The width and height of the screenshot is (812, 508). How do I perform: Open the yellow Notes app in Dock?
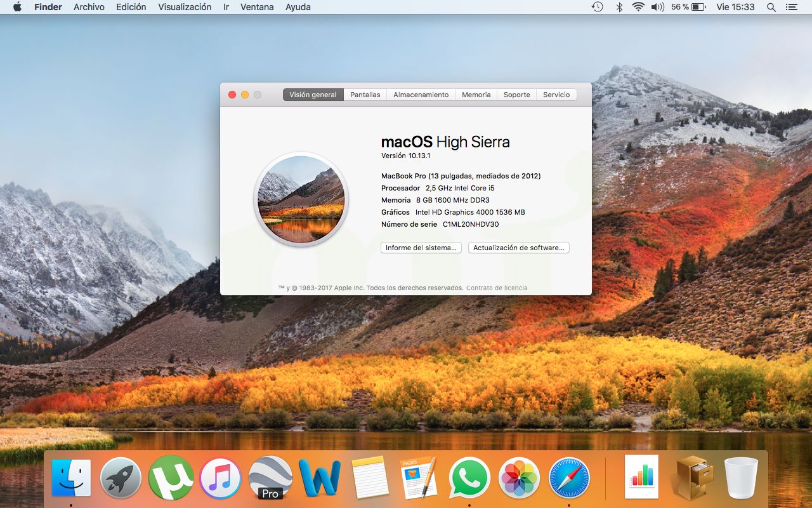[x=370, y=478]
